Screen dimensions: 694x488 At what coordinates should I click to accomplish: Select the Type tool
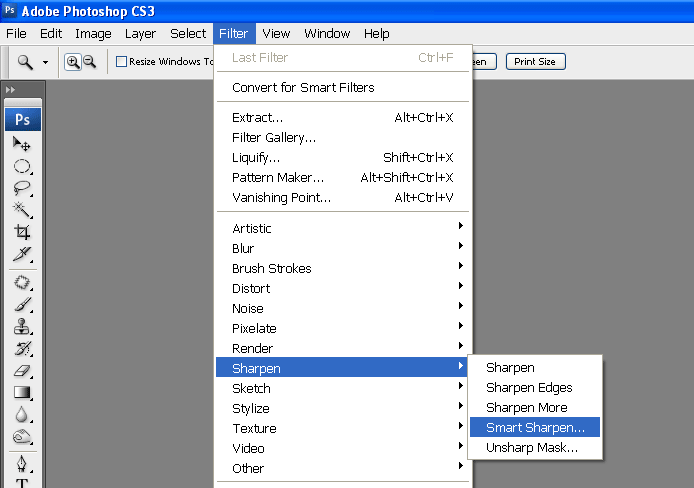22,483
